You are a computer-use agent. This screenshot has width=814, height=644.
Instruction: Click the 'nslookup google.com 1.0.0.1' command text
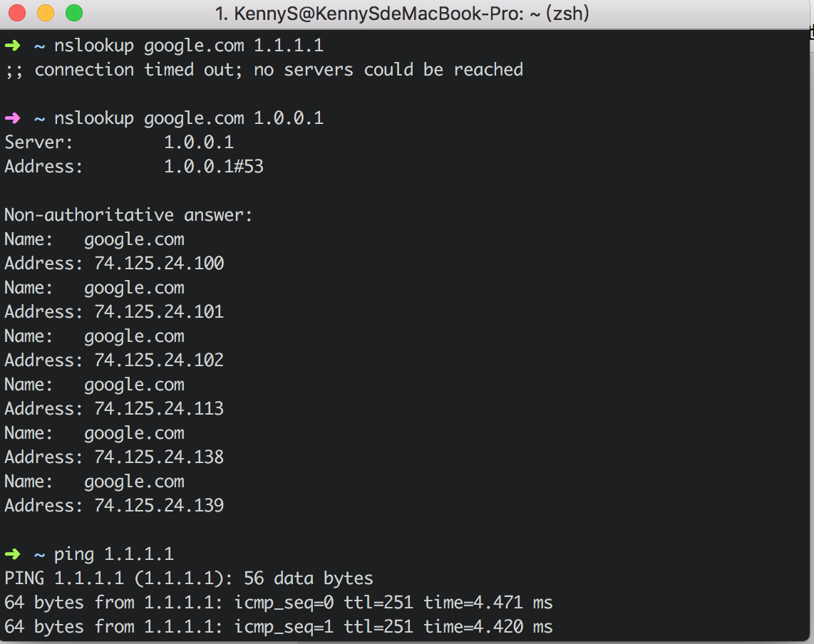pyautogui.click(x=189, y=118)
